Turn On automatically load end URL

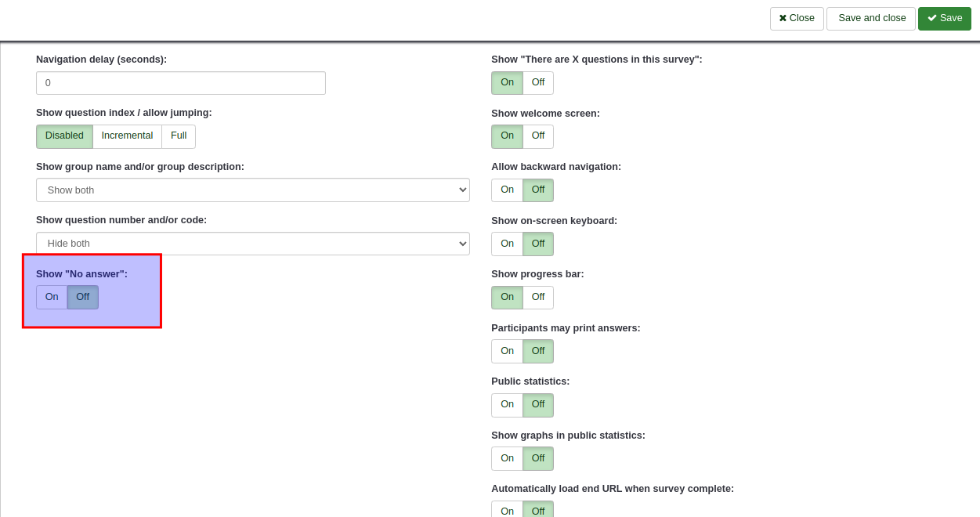[x=507, y=511]
